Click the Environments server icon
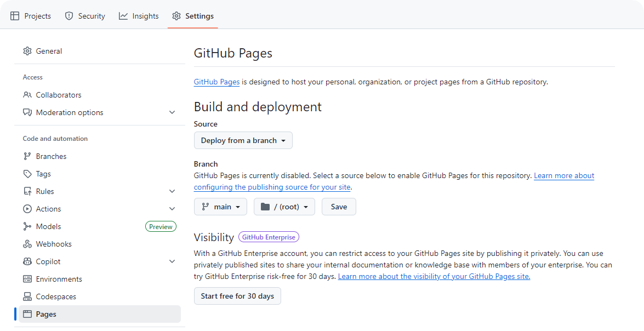644x331 pixels. [27, 279]
